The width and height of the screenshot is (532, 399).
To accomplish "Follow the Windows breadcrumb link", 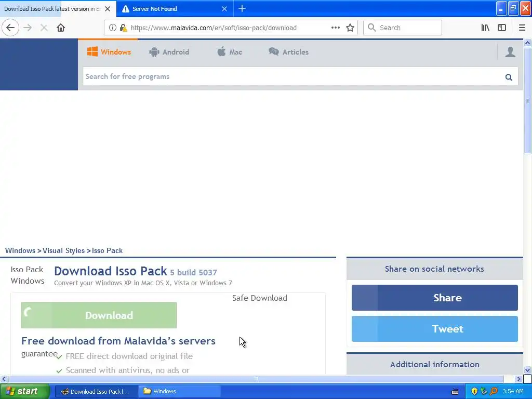I will 20,251.
